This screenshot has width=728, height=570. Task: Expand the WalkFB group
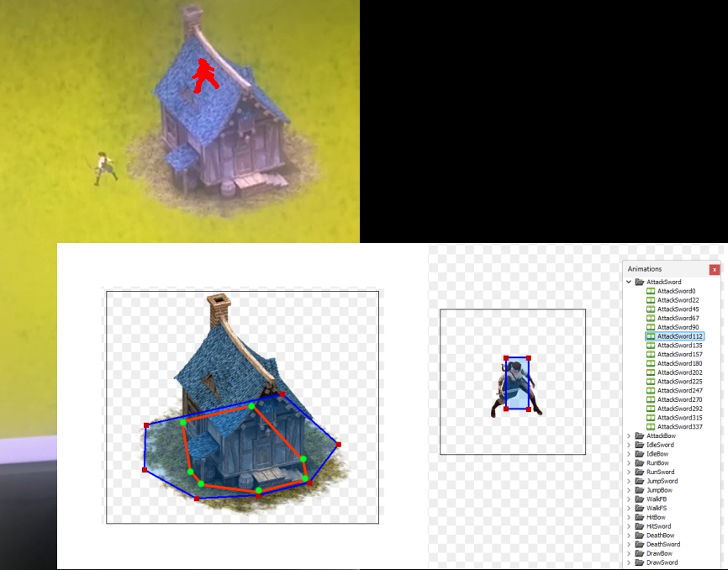(x=629, y=499)
